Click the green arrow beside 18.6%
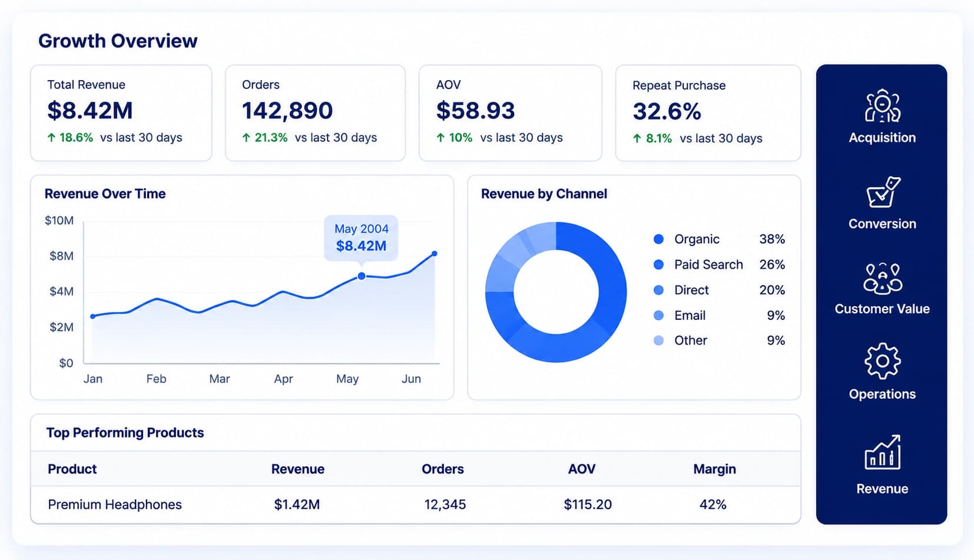 point(51,138)
